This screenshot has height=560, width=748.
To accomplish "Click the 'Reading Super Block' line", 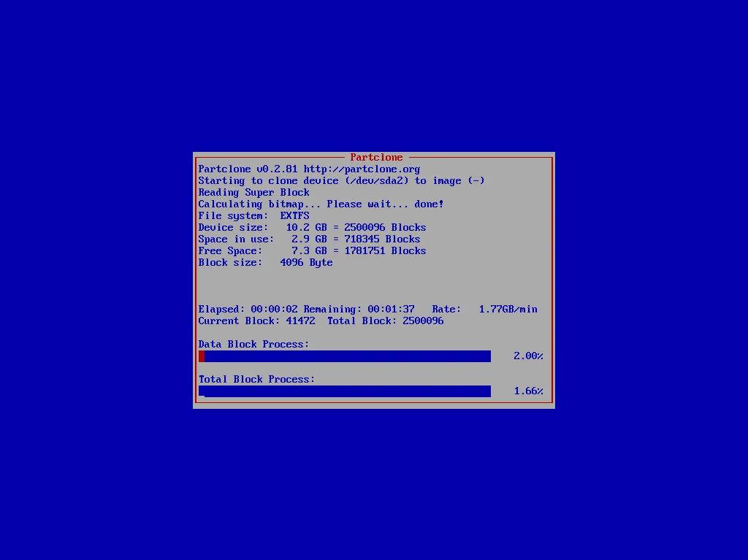I will click(x=253, y=193).
